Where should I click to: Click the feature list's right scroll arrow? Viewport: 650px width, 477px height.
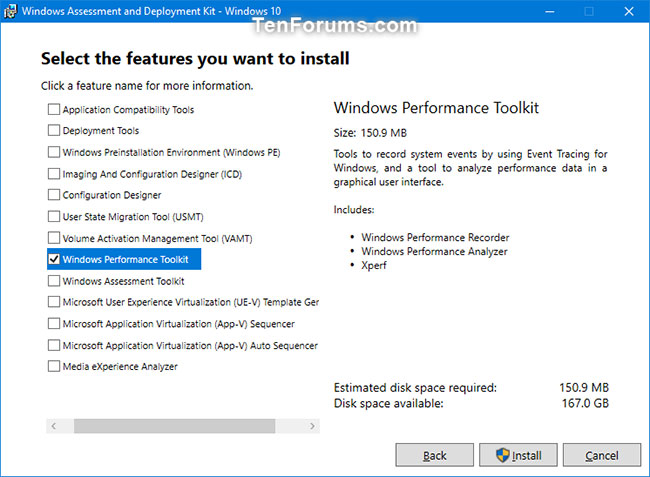point(312,426)
